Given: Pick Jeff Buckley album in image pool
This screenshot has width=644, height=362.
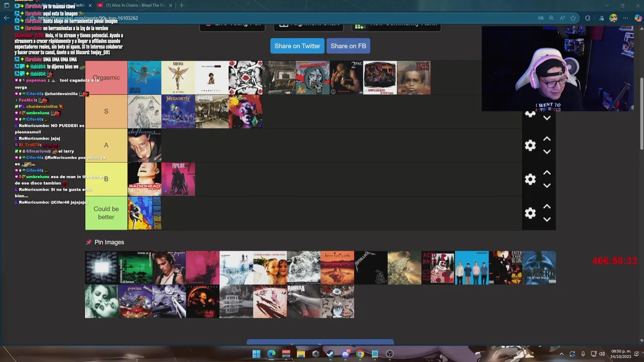Looking at the screenshot, I should (169, 268).
